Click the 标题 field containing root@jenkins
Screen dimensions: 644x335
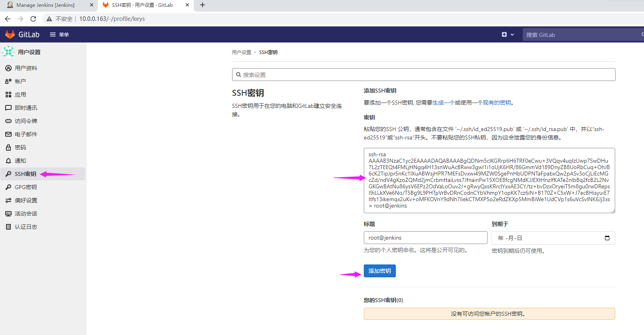pos(425,238)
